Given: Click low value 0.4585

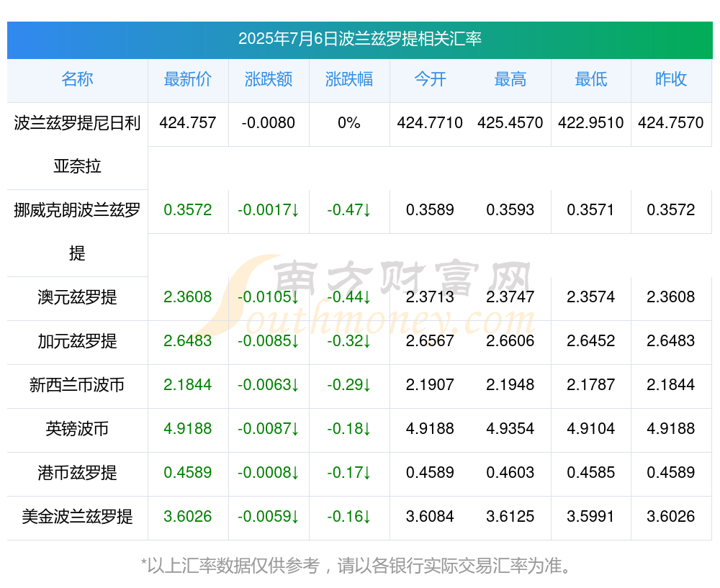Looking at the screenshot, I should point(591,472).
